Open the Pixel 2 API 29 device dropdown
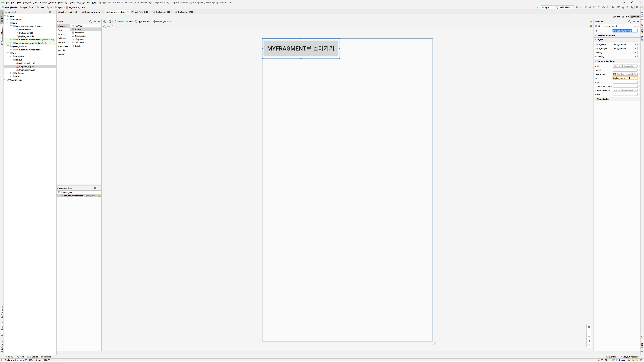 (564, 7)
